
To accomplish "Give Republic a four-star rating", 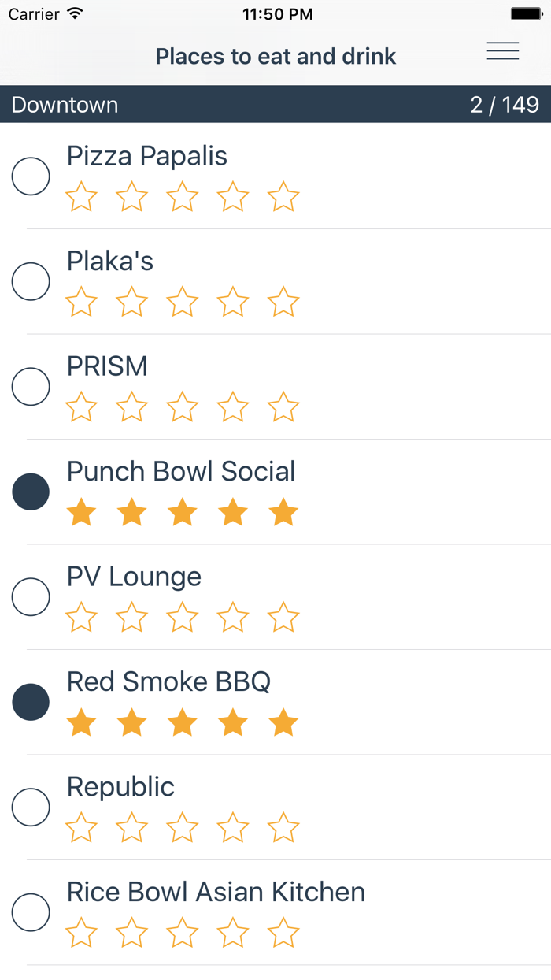I will pyautogui.click(x=232, y=828).
